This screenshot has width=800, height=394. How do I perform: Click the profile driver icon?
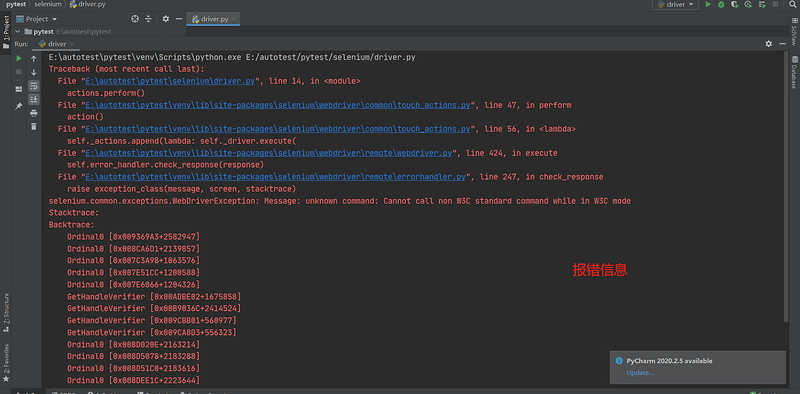click(x=748, y=5)
